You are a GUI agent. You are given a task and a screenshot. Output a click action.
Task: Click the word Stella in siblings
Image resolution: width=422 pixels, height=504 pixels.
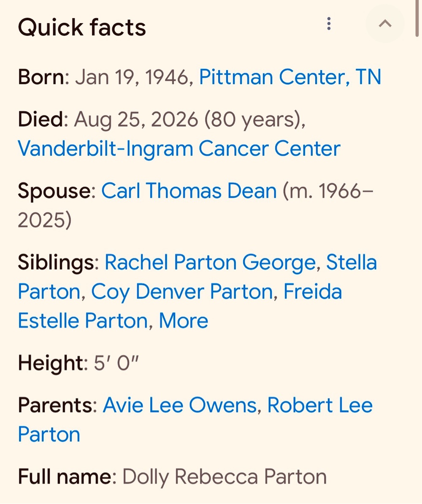pyautogui.click(x=352, y=262)
